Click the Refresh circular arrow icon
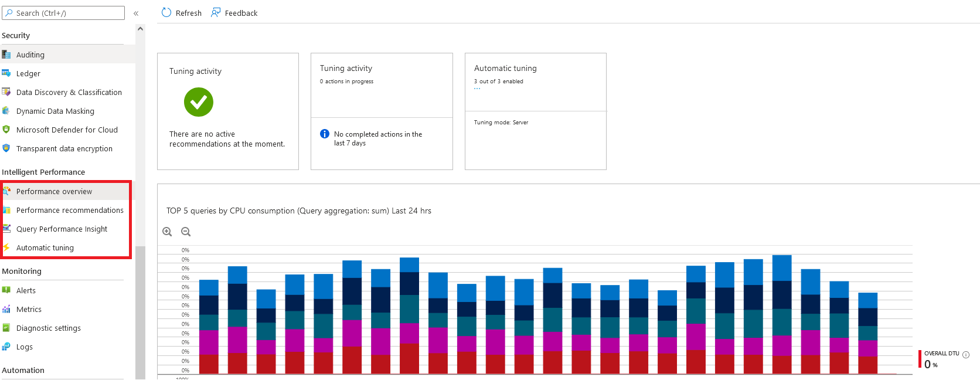Screen dimensions: 980x380 (166, 13)
